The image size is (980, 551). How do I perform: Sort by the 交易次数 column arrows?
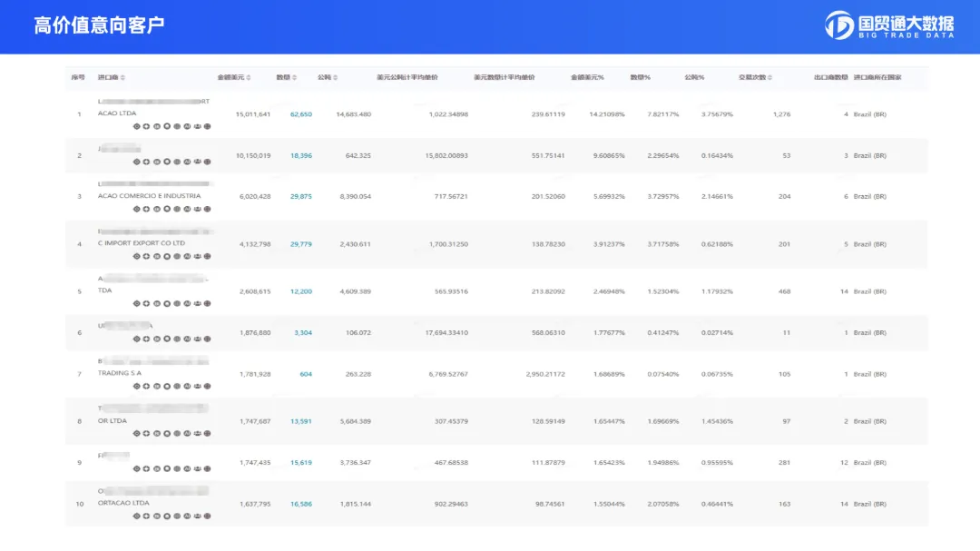[x=770, y=77]
